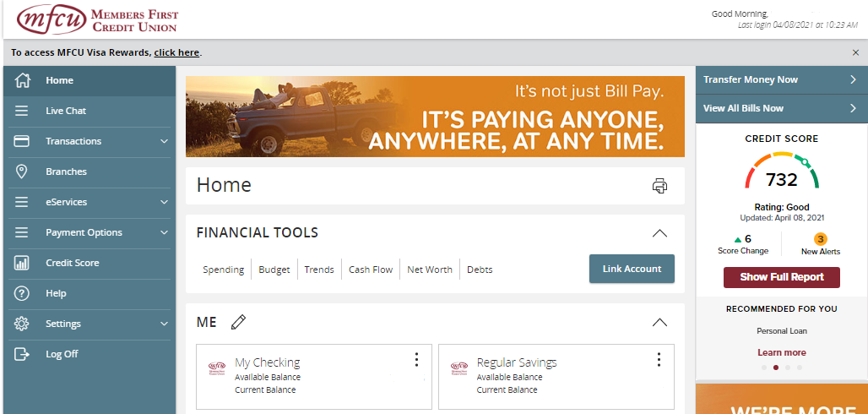The image size is (868, 414).
Task: Go to Home in the sidebar
Action: [x=90, y=80]
